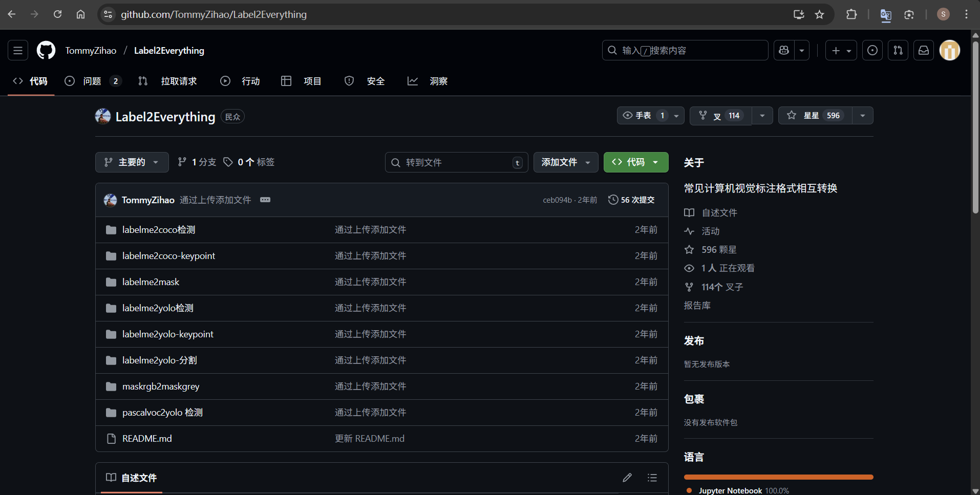Bookmark the page with the browser star
Viewport: 980px width, 495px height.
point(820,14)
